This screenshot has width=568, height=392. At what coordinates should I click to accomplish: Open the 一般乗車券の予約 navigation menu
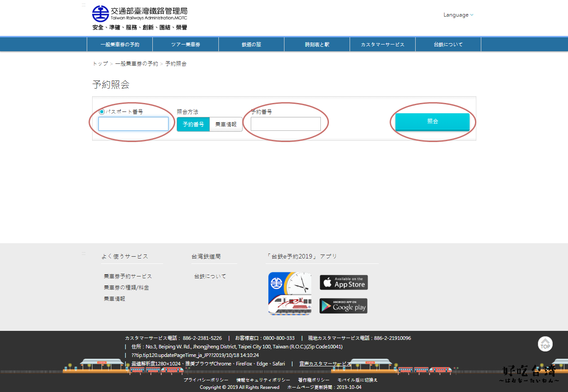120,45
